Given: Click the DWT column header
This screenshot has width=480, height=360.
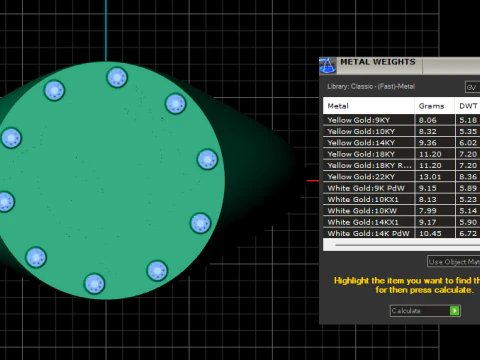Looking at the screenshot, I should tap(467, 106).
